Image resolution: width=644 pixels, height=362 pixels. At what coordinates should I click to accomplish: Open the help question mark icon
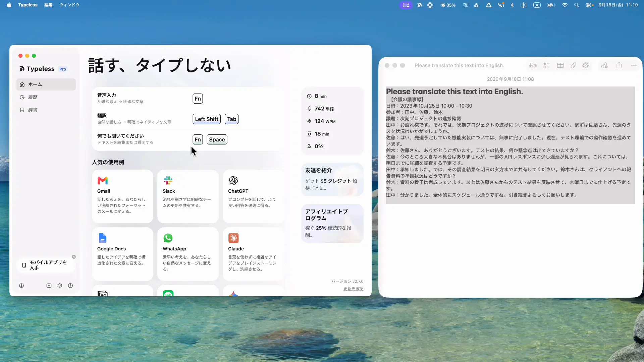click(x=70, y=286)
